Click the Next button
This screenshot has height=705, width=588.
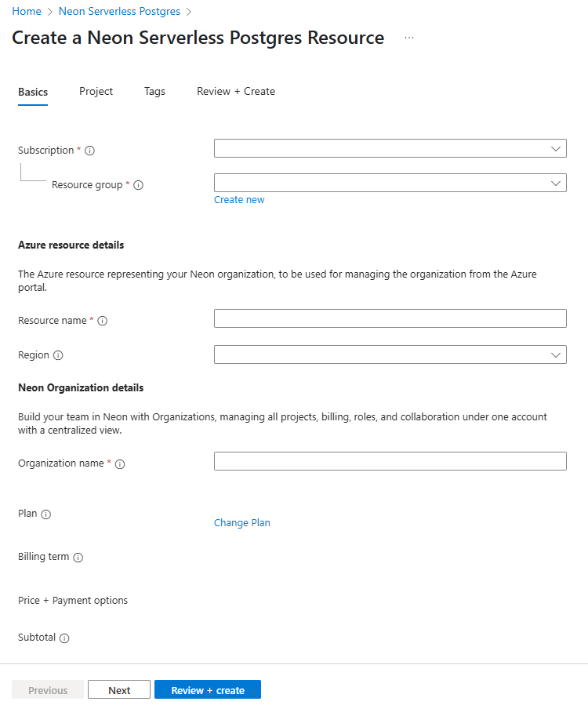118,689
